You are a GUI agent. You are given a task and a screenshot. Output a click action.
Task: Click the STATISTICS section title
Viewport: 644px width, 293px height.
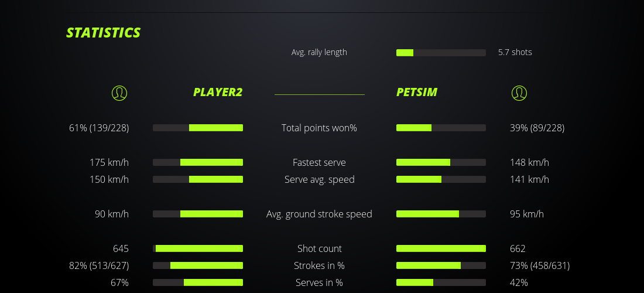click(x=104, y=33)
